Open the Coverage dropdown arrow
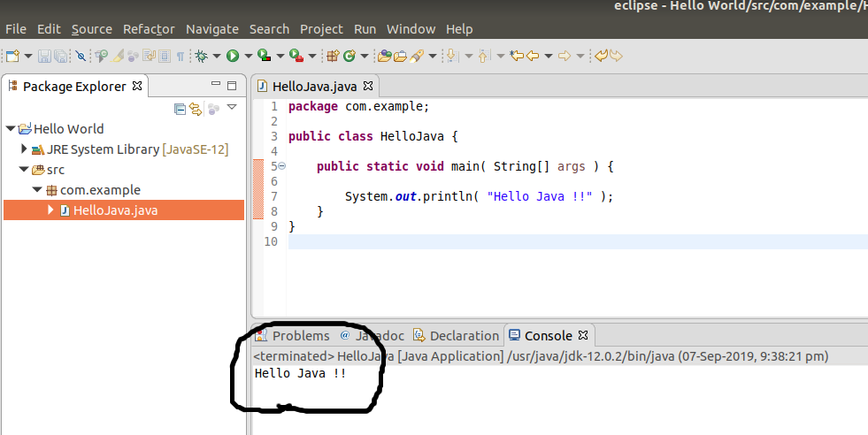868x435 pixels. 280,56
